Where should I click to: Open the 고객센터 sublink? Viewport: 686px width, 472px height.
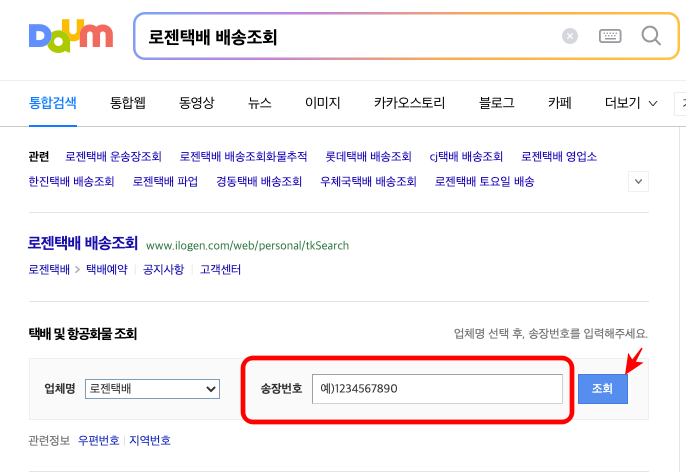220,269
